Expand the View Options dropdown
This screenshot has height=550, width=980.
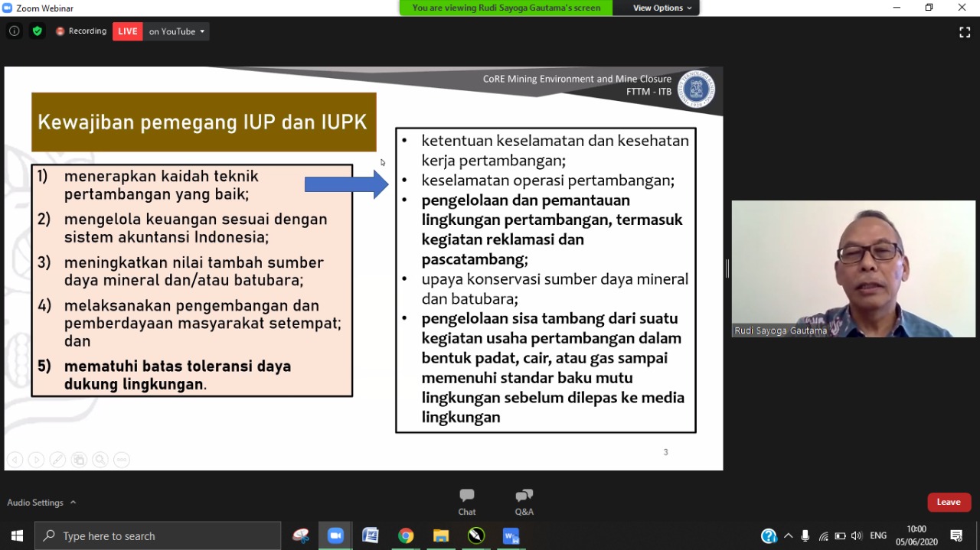[x=661, y=8]
